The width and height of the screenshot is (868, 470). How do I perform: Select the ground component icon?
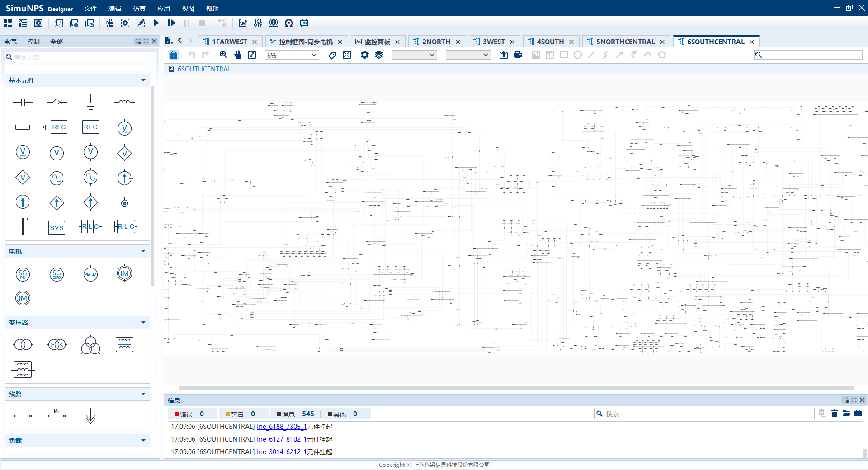[90, 103]
